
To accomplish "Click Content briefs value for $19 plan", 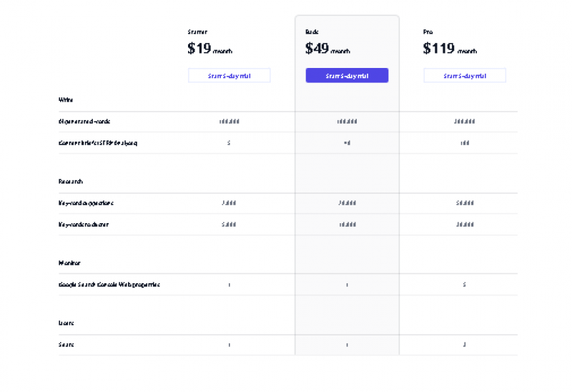I will point(229,143).
